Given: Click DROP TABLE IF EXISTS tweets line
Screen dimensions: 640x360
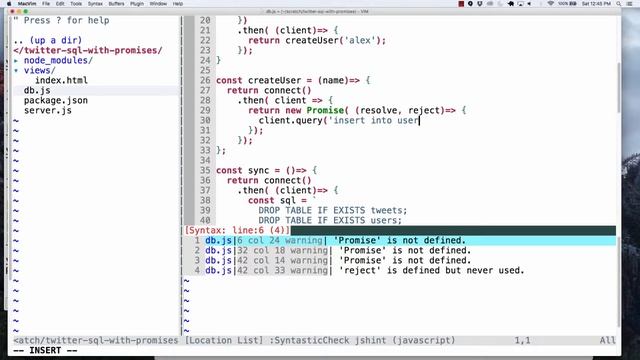Looking at the screenshot, I should 333,211.
